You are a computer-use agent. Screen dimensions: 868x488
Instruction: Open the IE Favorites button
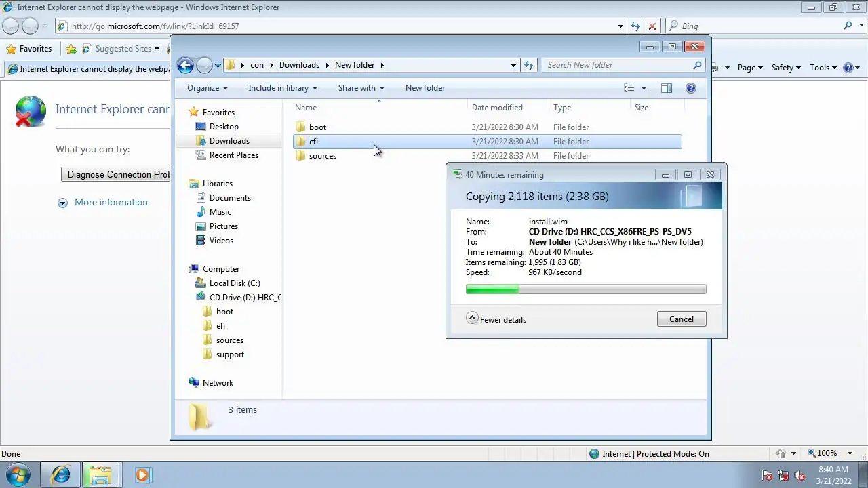coord(29,49)
